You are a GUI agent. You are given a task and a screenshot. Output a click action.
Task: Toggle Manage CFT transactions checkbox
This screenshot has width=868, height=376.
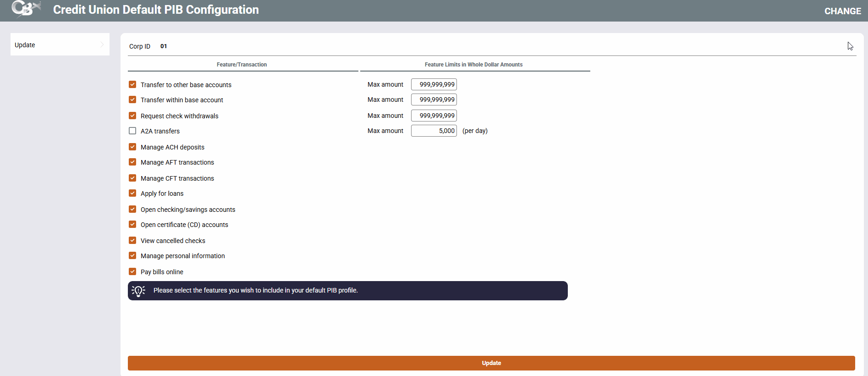[x=132, y=178]
